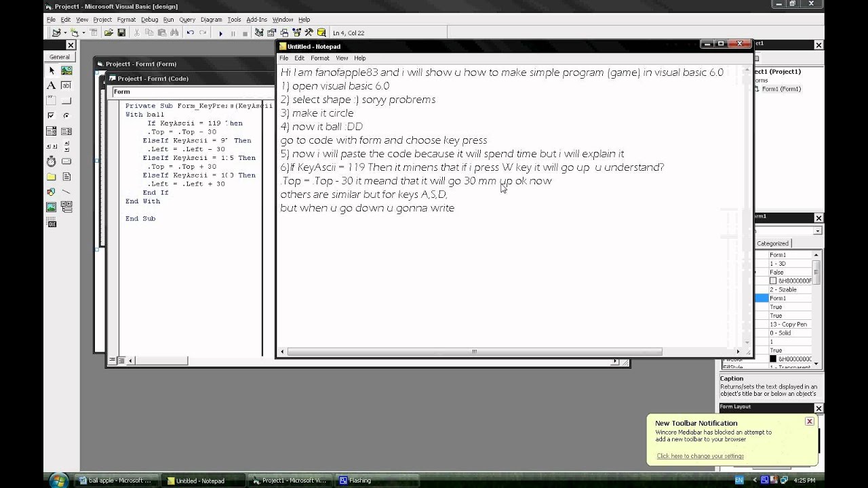Select the Label control tool
Image resolution: width=868 pixels, height=488 pixels.
pyautogui.click(x=52, y=85)
